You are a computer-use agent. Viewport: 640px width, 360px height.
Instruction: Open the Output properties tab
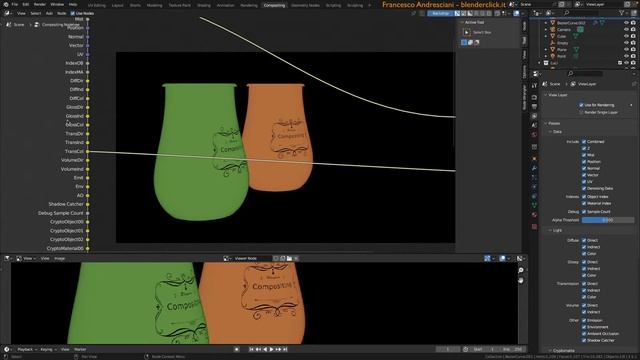(534, 107)
